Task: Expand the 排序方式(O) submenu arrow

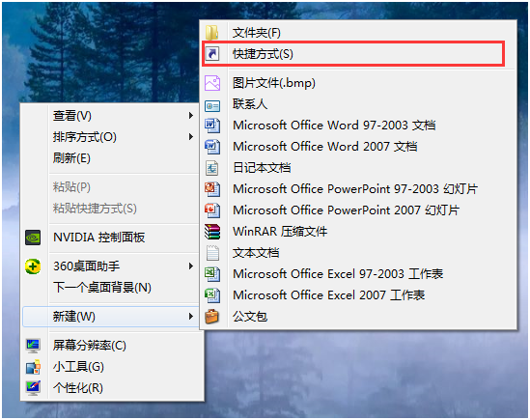Action: (x=191, y=137)
